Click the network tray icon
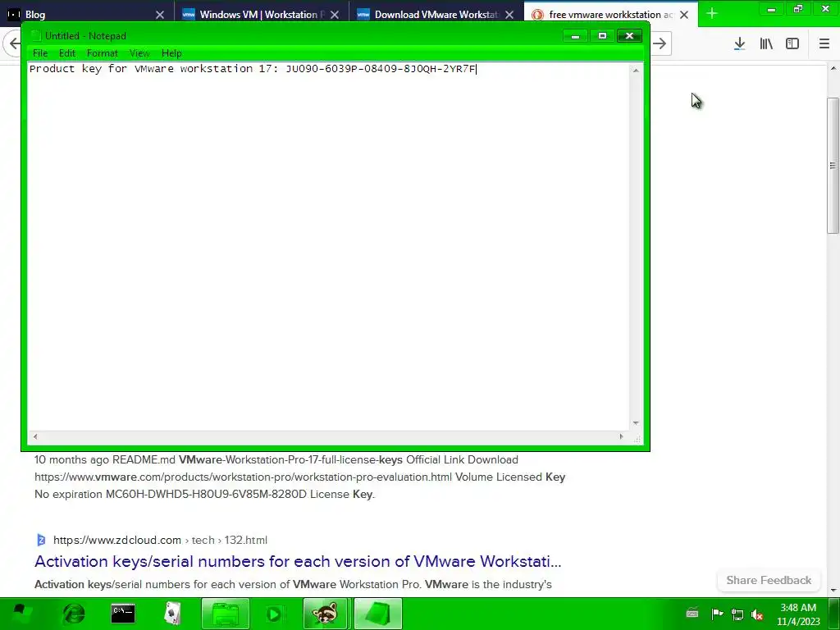The width and height of the screenshot is (840, 630). tap(737, 614)
